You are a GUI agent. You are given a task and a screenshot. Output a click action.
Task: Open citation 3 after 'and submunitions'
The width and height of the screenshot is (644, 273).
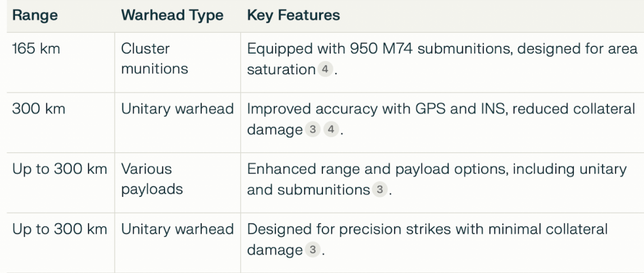click(x=382, y=192)
